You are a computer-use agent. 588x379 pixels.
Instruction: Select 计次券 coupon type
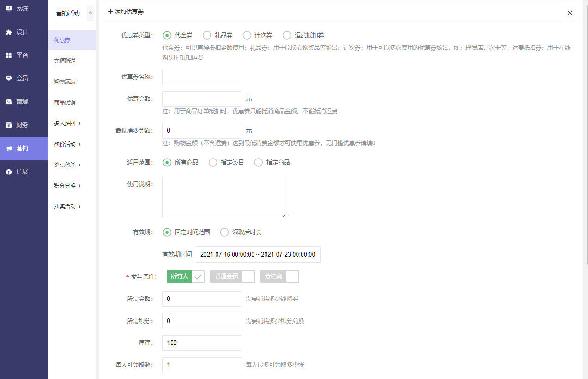pyautogui.click(x=258, y=35)
